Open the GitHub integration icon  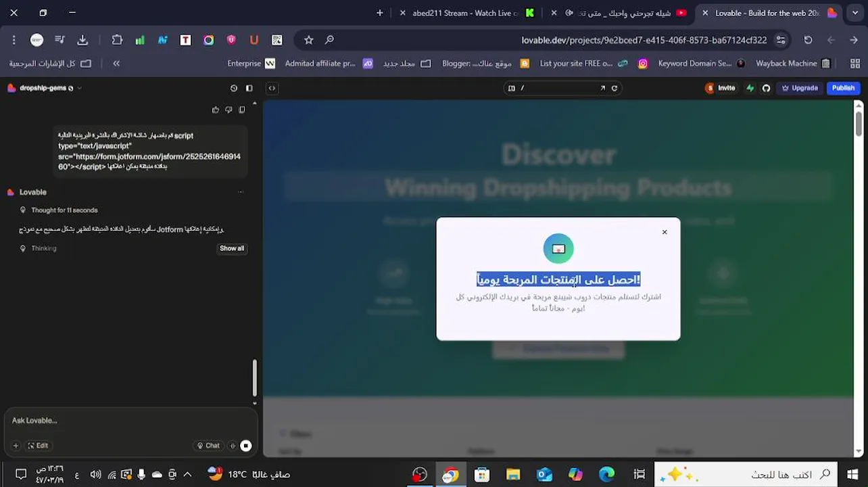766,88
